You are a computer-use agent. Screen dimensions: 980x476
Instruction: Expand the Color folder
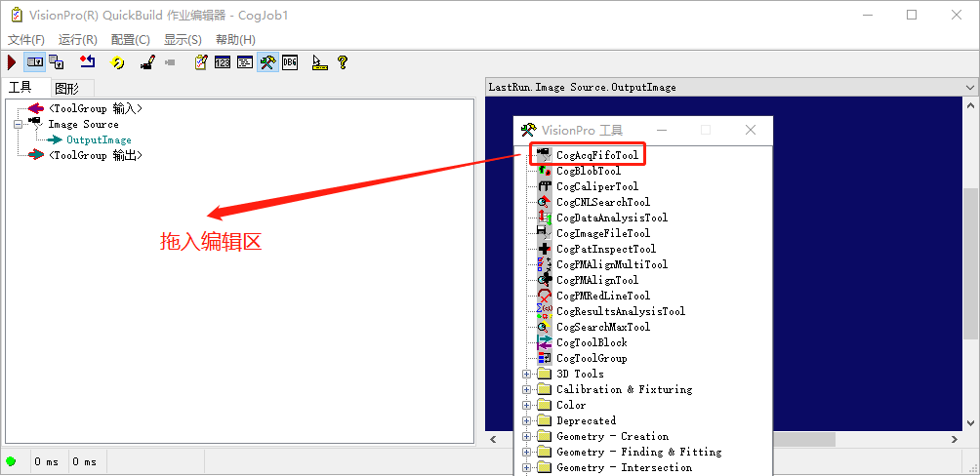click(x=526, y=405)
